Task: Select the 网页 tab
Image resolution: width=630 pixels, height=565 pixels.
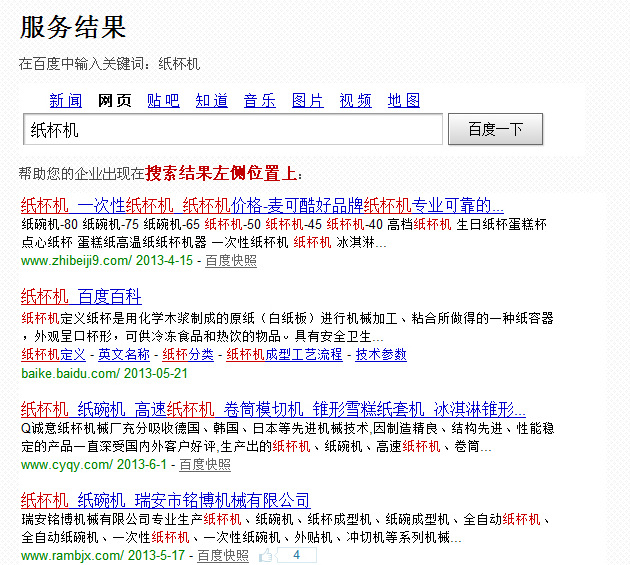Action: coord(115,100)
